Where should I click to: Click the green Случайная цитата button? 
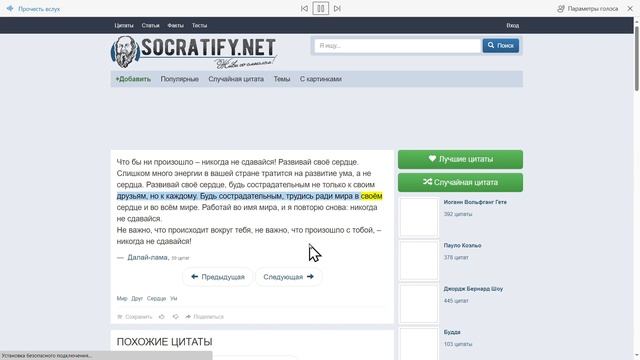(x=460, y=182)
